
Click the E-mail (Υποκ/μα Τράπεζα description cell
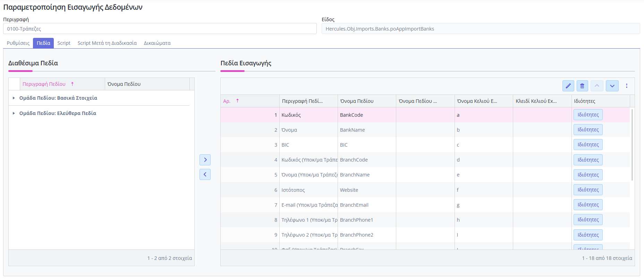pyautogui.click(x=308, y=205)
